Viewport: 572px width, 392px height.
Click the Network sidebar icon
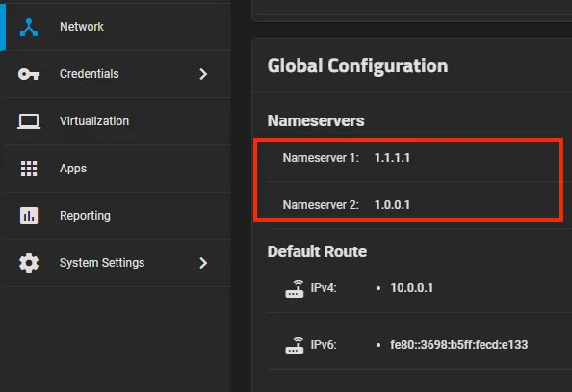coord(29,27)
